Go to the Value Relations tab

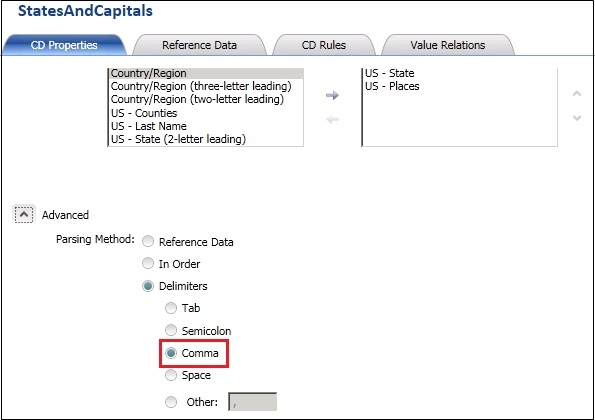[447, 45]
